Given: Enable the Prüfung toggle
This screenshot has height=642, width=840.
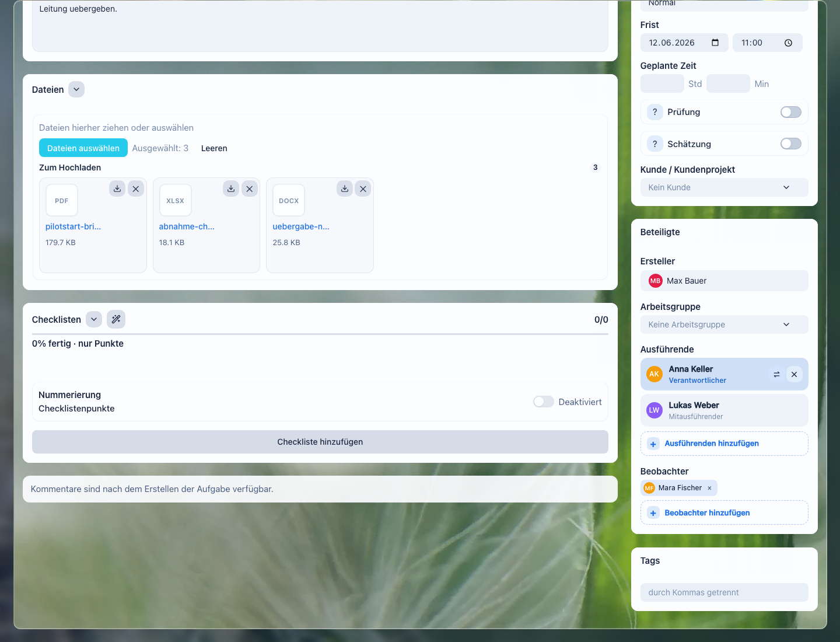Looking at the screenshot, I should 791,112.
